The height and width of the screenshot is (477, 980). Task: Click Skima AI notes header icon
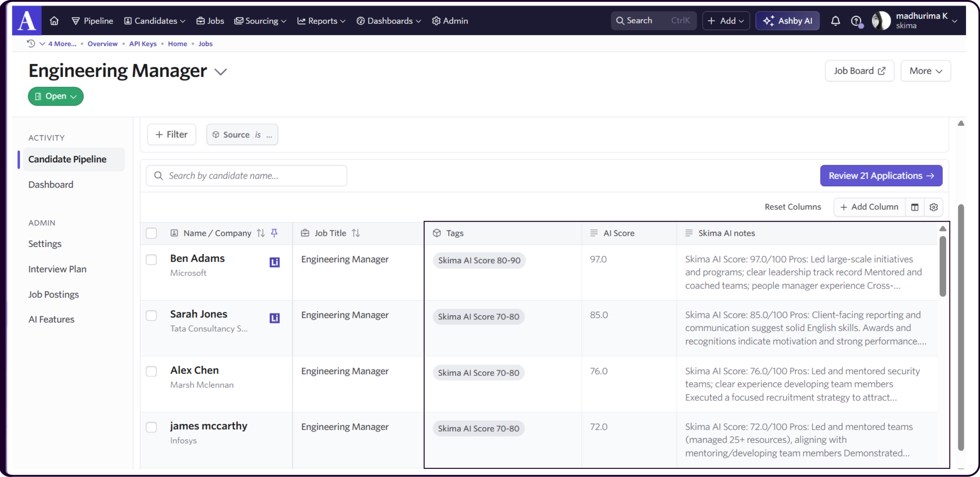[x=689, y=233]
